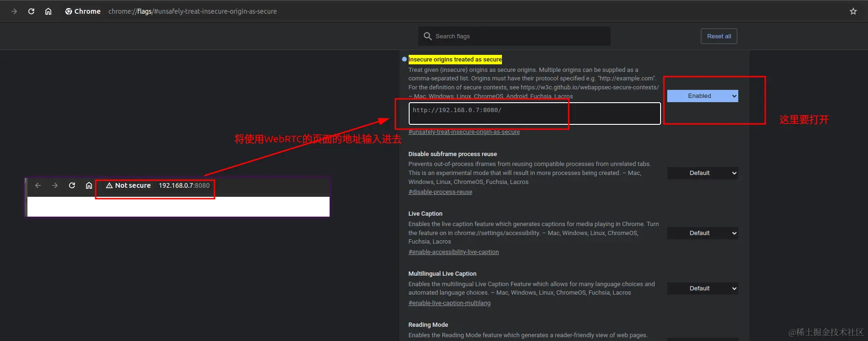Click the Multilingual Live Caption heading
Viewport: 868px width, 341px height.
(x=442, y=274)
